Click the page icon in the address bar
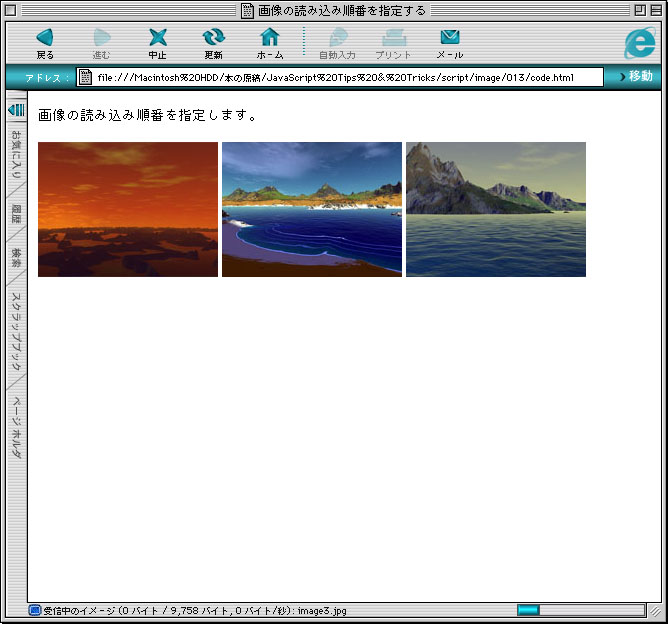 [85, 77]
